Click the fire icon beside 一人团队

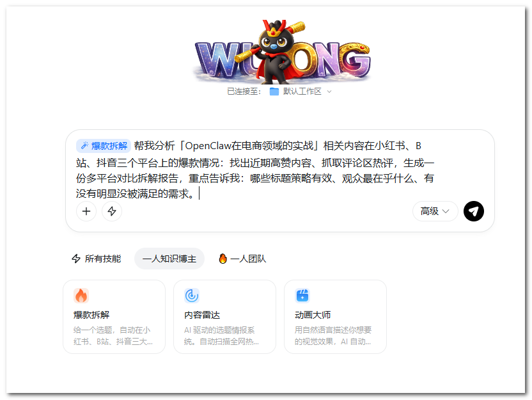(223, 259)
